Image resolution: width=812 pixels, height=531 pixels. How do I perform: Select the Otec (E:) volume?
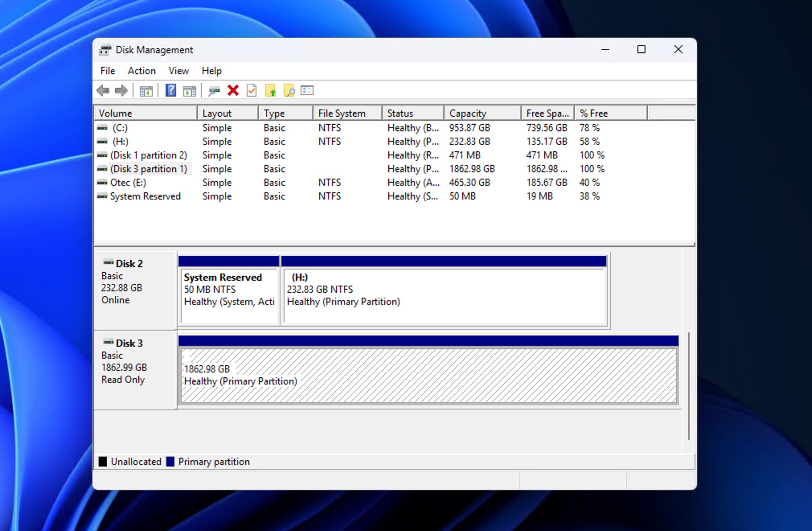(128, 183)
